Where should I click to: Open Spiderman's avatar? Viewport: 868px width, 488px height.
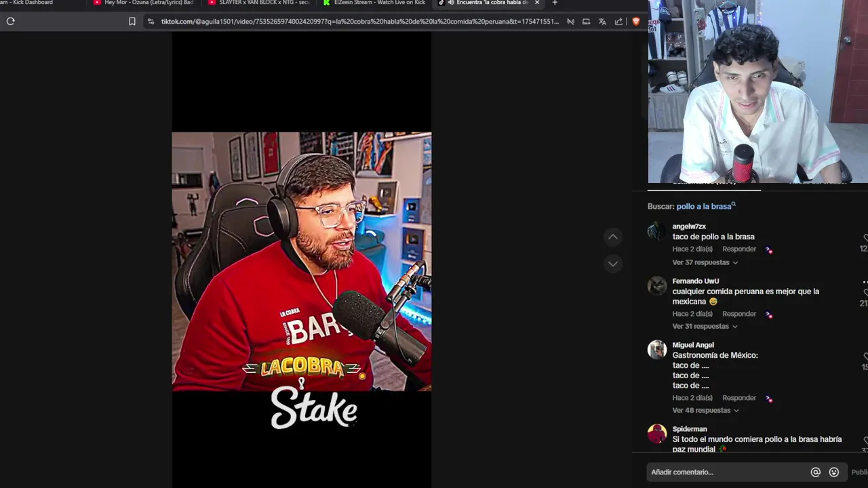pyautogui.click(x=657, y=434)
